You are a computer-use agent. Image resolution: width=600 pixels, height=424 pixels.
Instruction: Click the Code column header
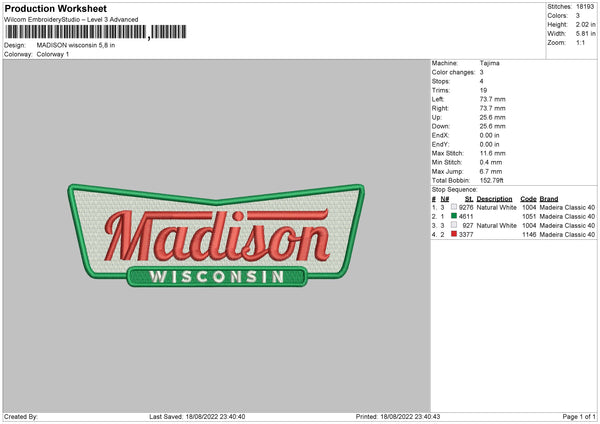(528, 199)
